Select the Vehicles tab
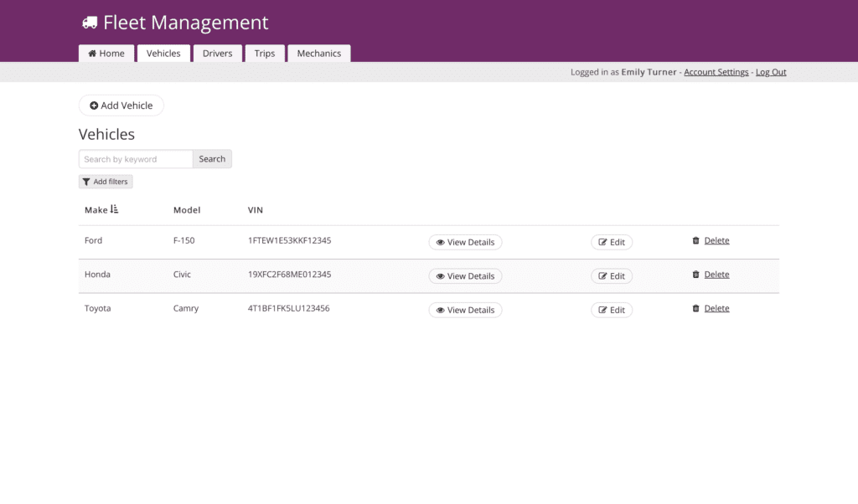Image resolution: width=858 pixels, height=504 pixels. coord(163,54)
